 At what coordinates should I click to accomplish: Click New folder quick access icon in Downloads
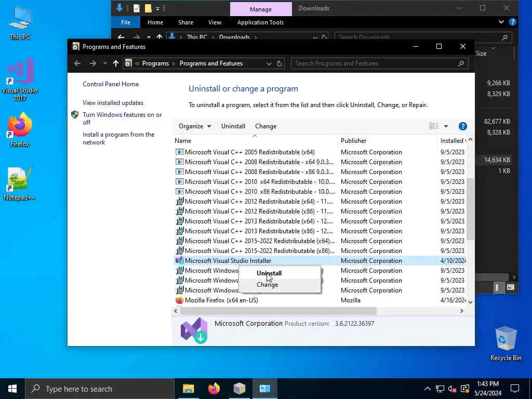click(148, 8)
